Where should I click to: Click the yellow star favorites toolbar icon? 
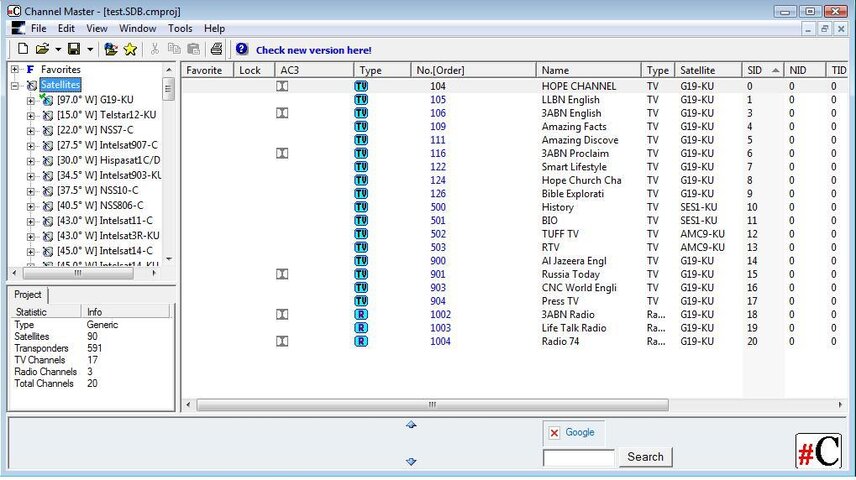coord(130,49)
